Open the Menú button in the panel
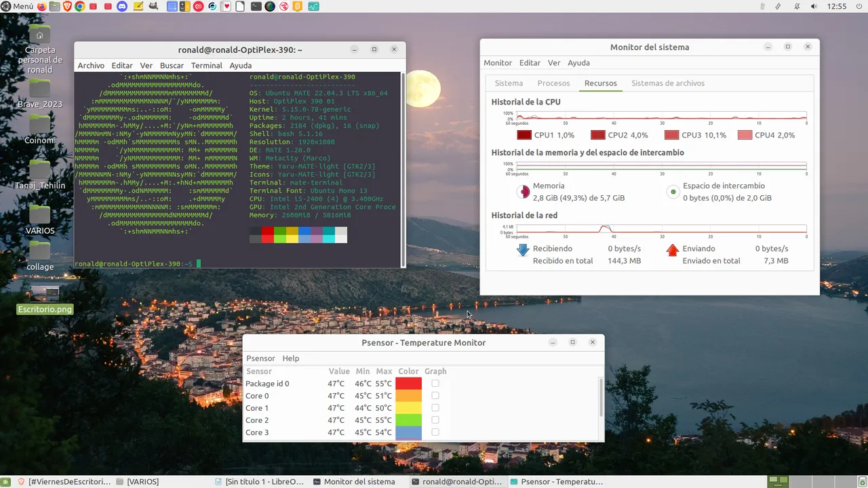The height and width of the screenshot is (488, 868). 17,6
